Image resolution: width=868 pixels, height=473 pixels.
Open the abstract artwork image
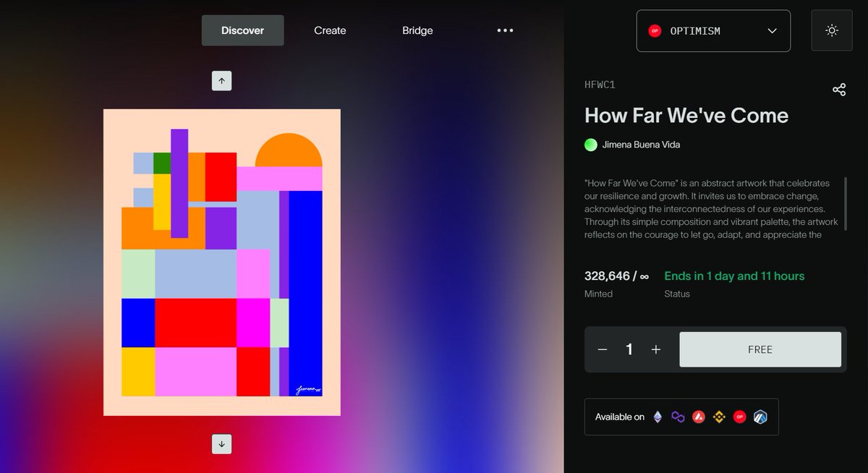coord(222,263)
